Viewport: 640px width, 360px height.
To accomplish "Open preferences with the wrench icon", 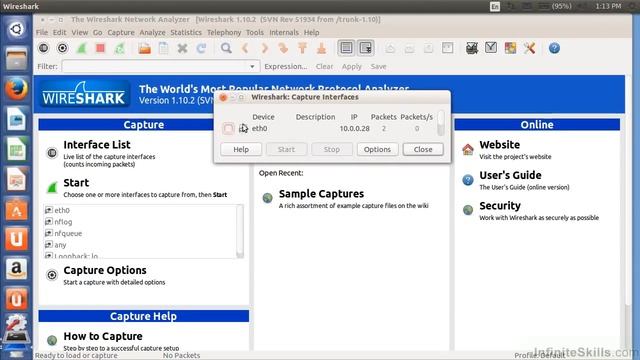I will click(529, 48).
